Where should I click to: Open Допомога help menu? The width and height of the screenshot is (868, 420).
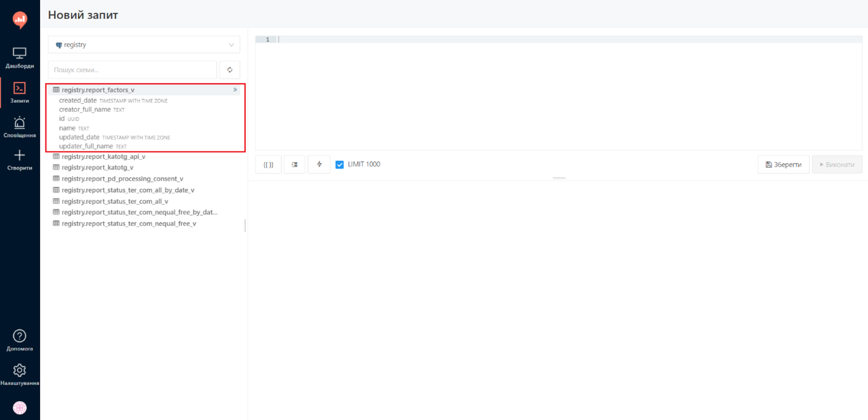[x=20, y=340]
